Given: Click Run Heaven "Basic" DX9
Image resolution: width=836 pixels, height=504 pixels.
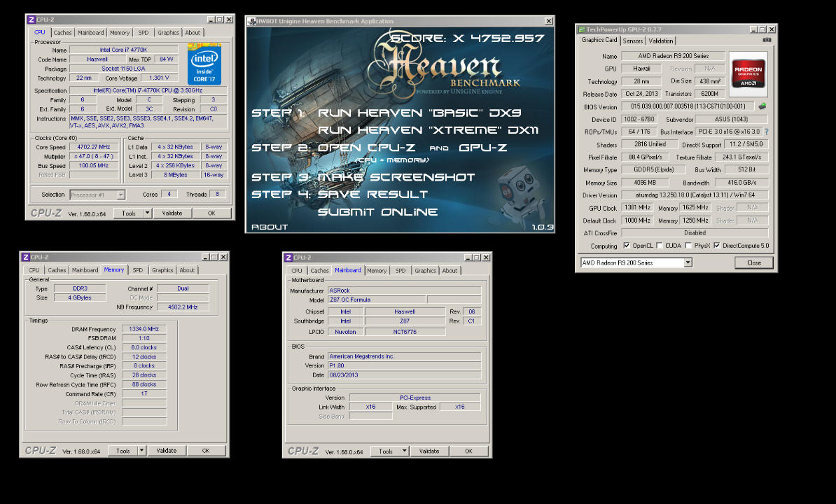Looking at the screenshot, I should (419, 113).
